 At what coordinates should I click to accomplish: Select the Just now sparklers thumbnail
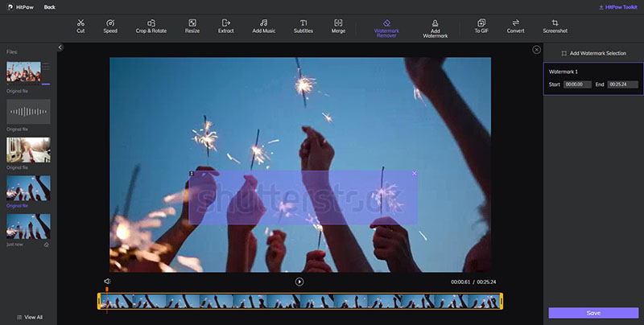point(28,226)
